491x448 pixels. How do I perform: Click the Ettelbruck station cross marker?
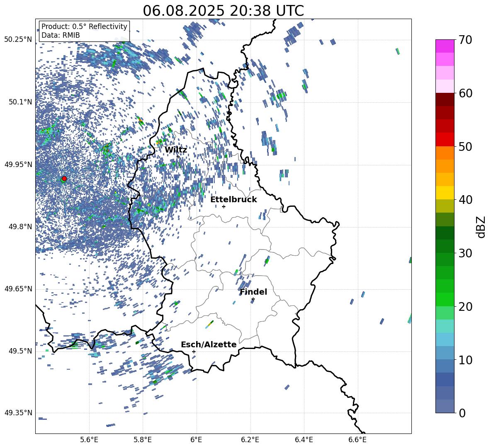[224, 206]
